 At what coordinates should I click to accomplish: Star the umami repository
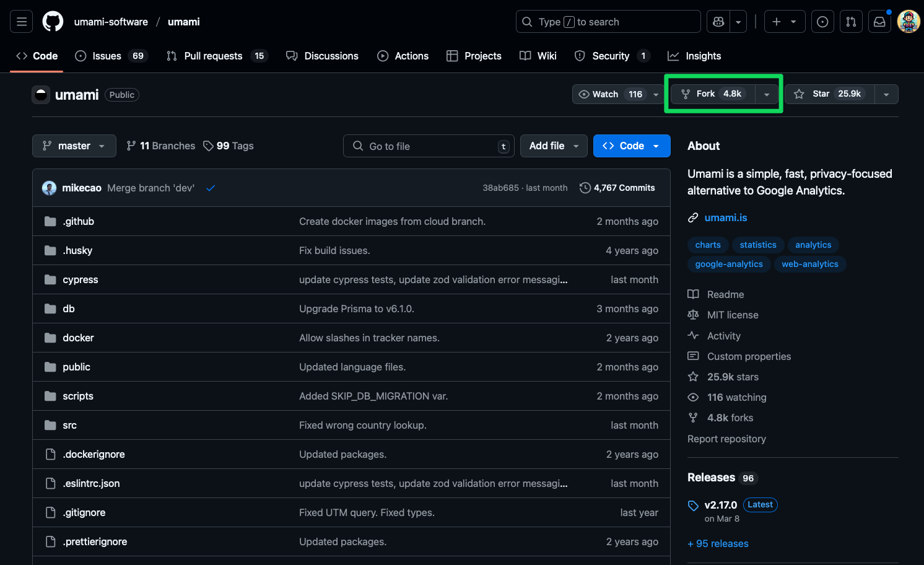click(x=830, y=94)
